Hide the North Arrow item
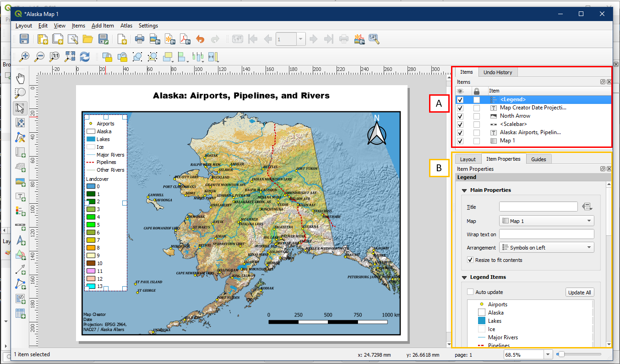Screen dimensions: 620x364 coord(460,116)
